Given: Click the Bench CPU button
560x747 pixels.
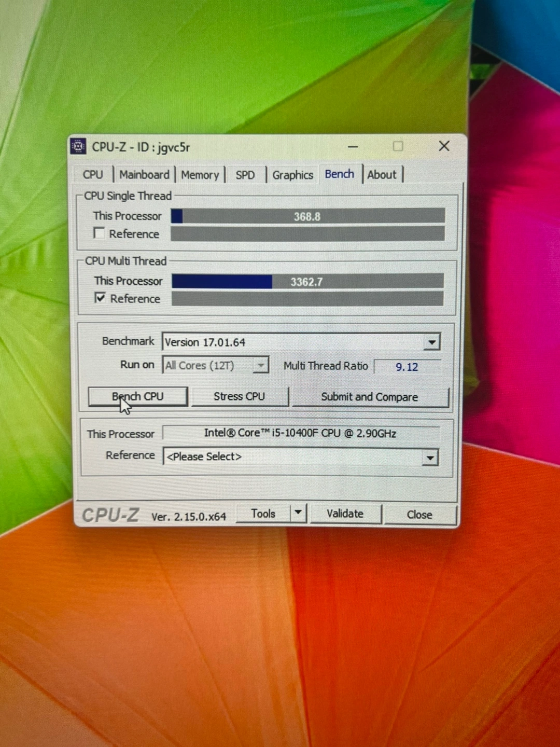Looking at the screenshot, I should click(x=138, y=396).
